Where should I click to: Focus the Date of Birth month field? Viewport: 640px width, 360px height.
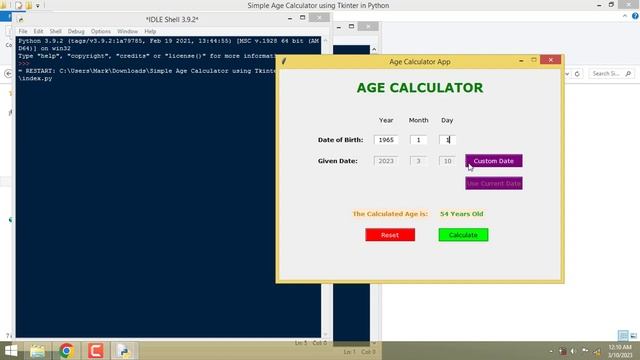418,140
